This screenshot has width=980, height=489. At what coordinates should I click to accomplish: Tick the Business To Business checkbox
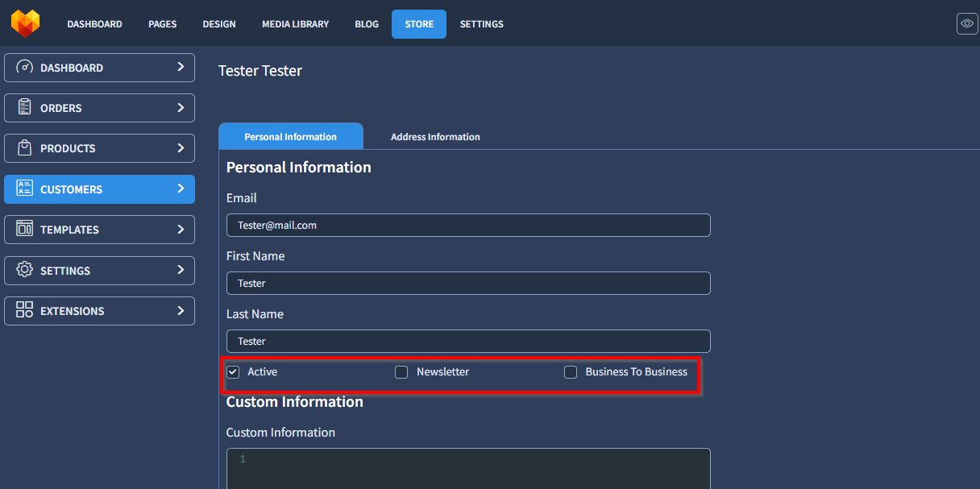point(571,372)
